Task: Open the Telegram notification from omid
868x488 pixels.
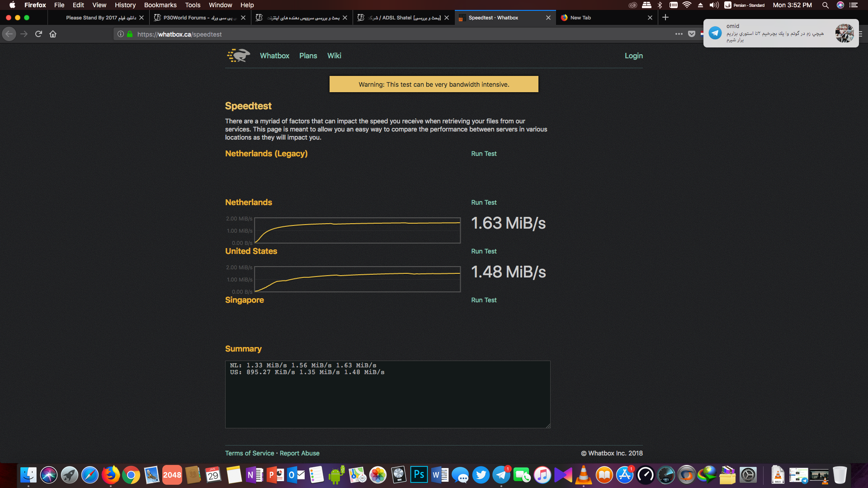Action: pos(781,33)
